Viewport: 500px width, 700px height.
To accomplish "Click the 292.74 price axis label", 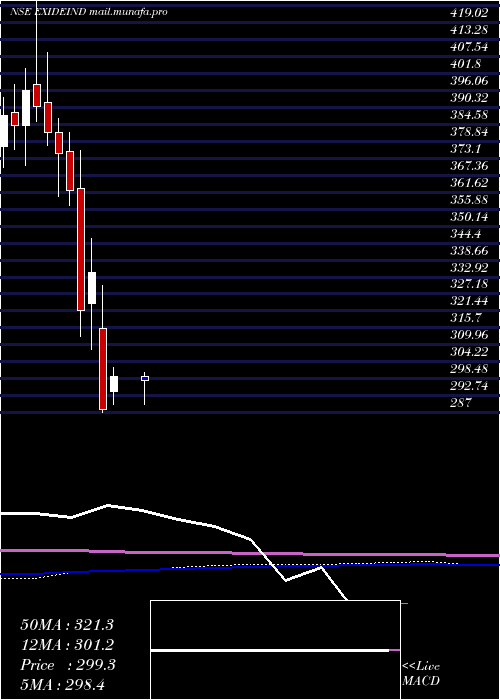I will [469, 386].
